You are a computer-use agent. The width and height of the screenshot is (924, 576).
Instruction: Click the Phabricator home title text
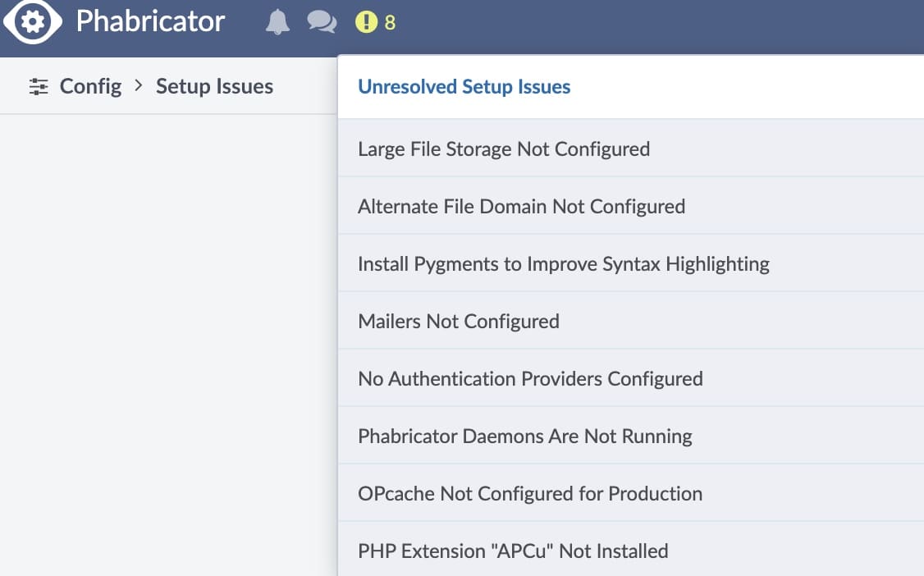[150, 22]
